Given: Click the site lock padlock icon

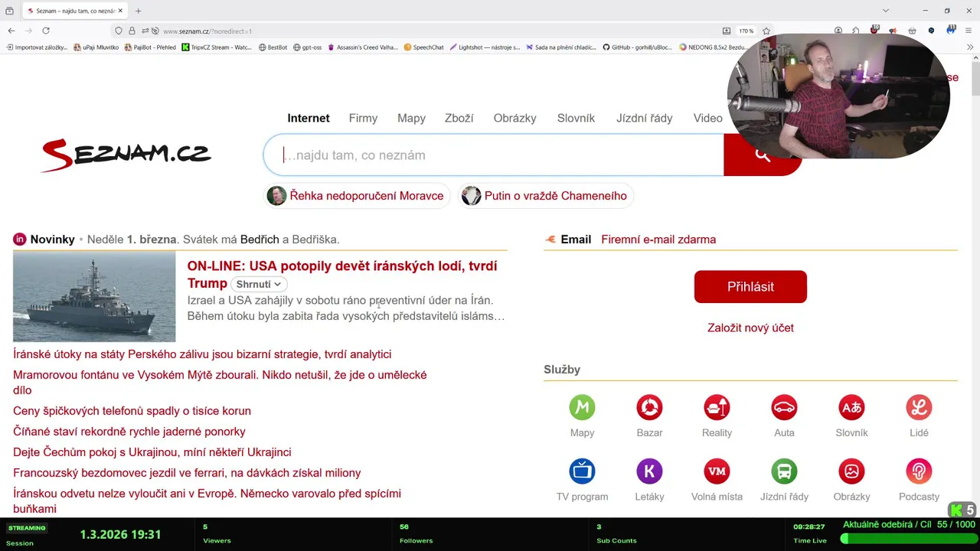Looking at the screenshot, I should click(132, 31).
